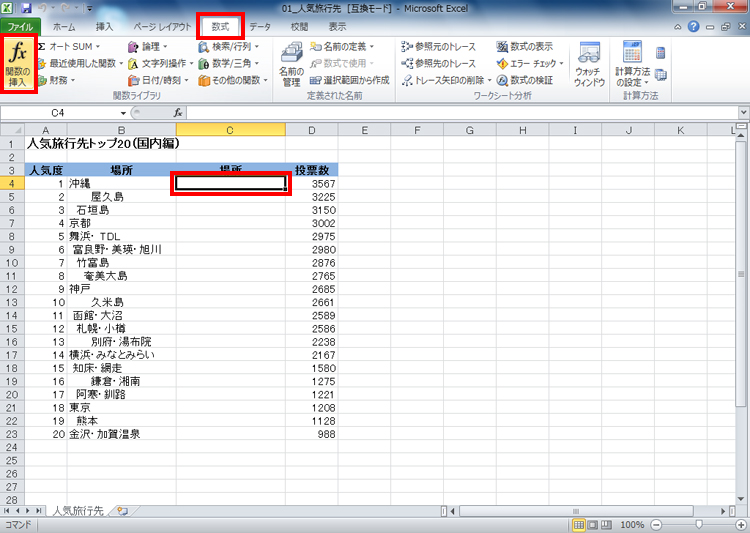Select cell C4

(231, 183)
